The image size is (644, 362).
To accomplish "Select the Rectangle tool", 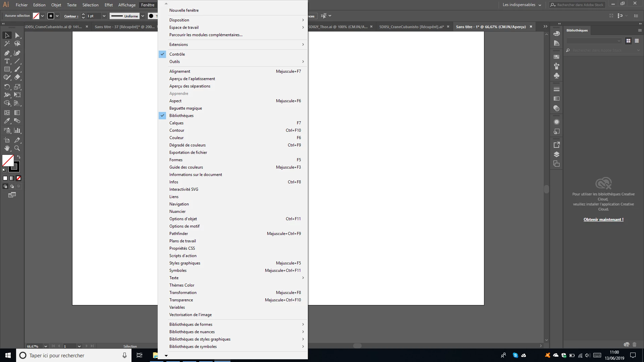I will point(7,69).
